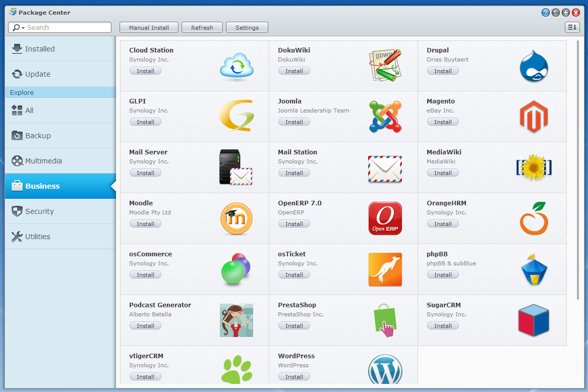This screenshot has height=392, width=588.
Task: Click the Package Center title bar icon
Action: pos(13,12)
